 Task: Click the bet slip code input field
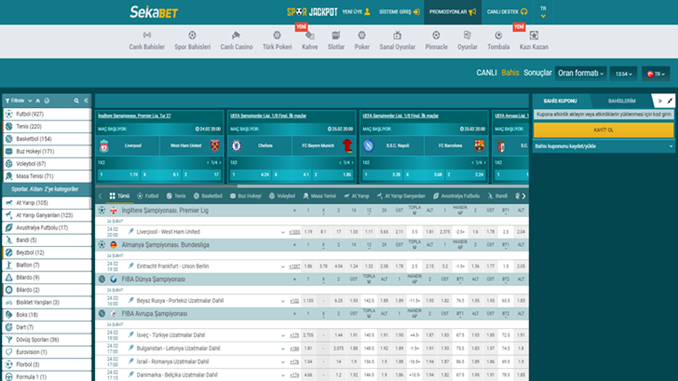point(603,115)
